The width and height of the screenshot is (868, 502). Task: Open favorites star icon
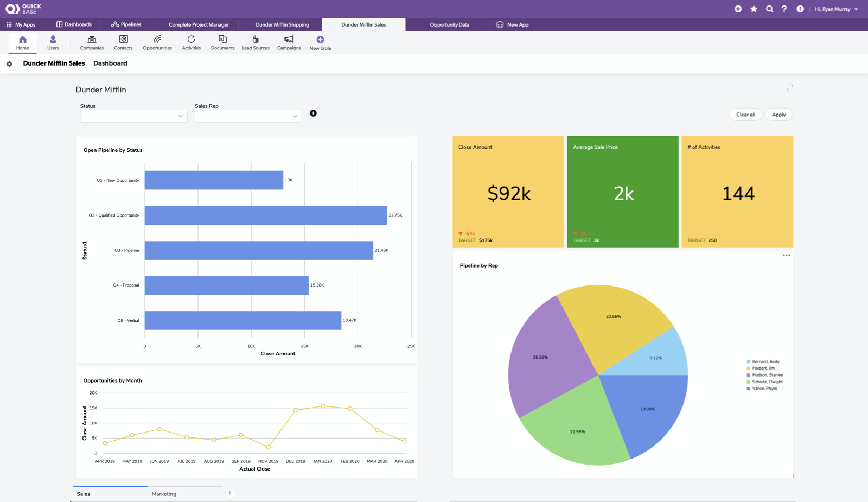click(754, 9)
